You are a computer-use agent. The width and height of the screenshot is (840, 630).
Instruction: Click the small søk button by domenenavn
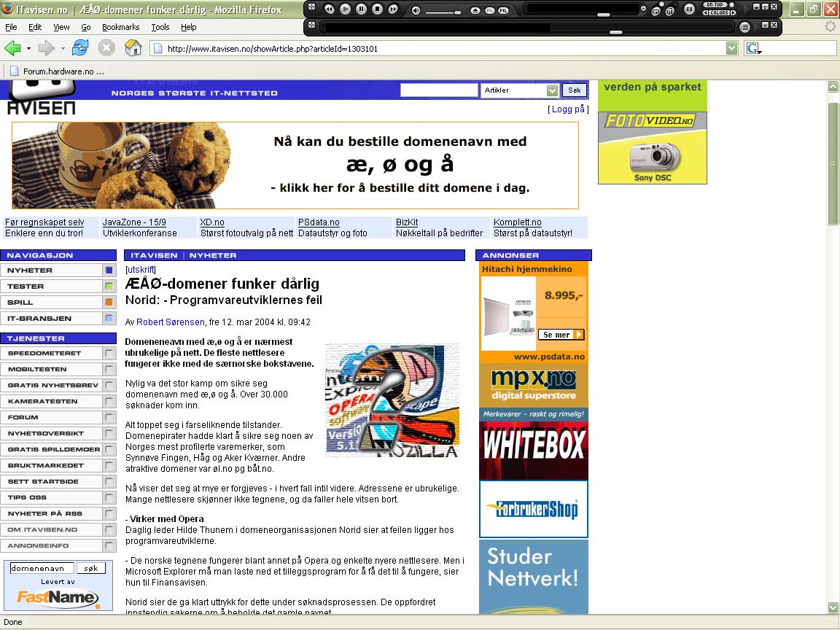[x=91, y=569]
